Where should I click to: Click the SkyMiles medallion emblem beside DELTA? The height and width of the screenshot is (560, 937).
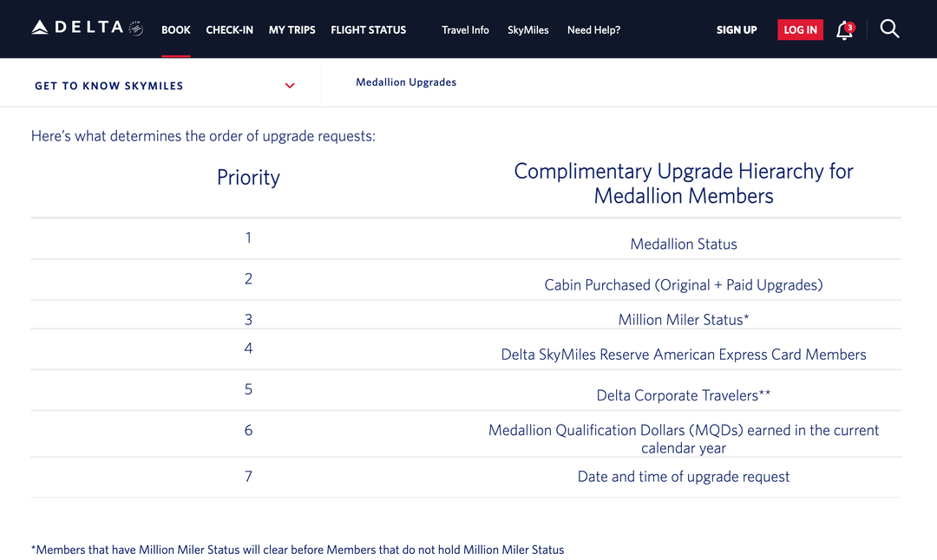click(x=134, y=27)
